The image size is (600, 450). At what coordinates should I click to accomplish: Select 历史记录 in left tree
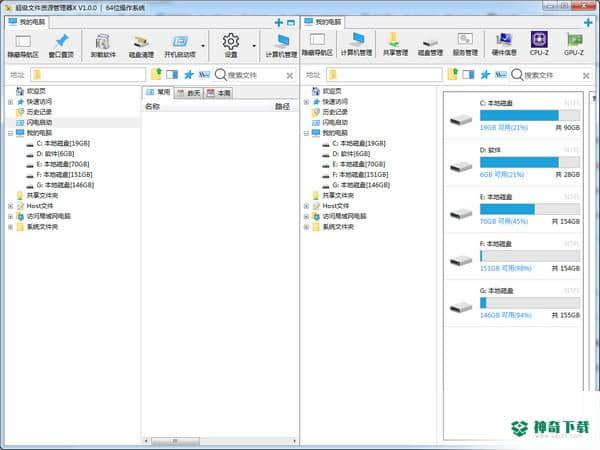[39, 112]
